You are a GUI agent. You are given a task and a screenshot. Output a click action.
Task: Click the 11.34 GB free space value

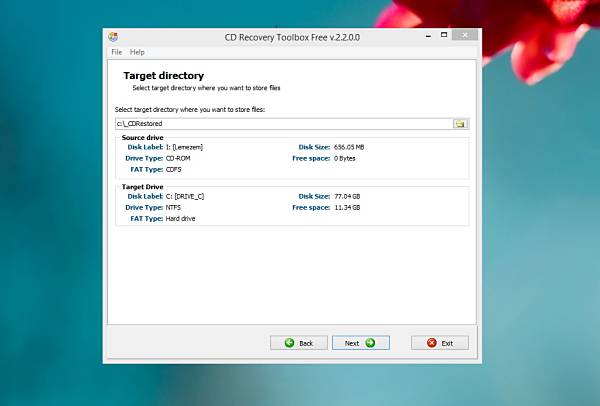point(347,207)
